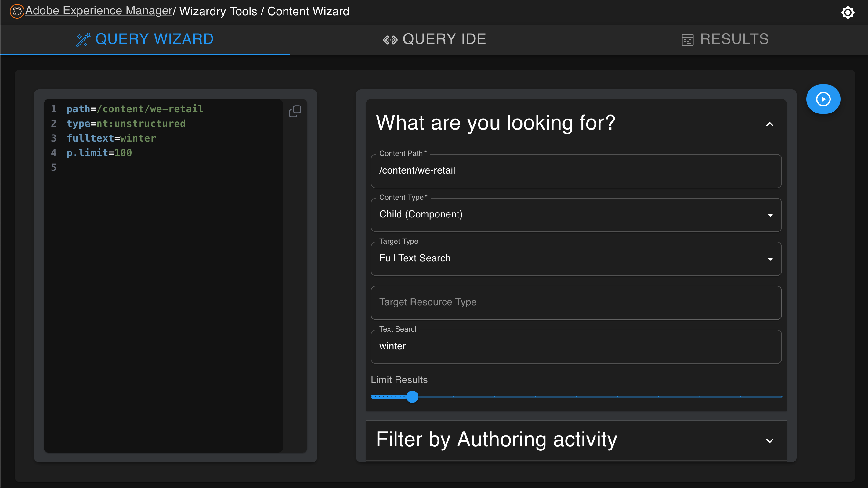868x488 pixels.
Task: Click the Limit Results slider handle
Action: pos(412,397)
